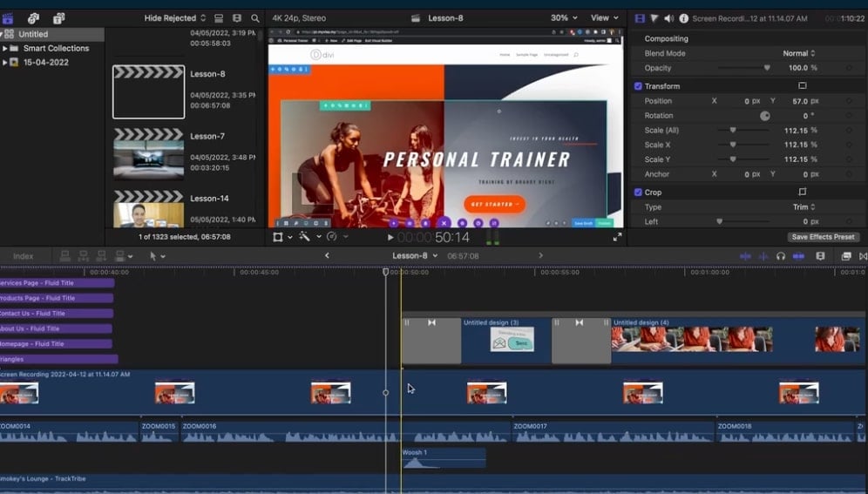Open the Hide Rejected filter dropdown
The height and width of the screenshot is (494, 868).
pyautogui.click(x=175, y=18)
